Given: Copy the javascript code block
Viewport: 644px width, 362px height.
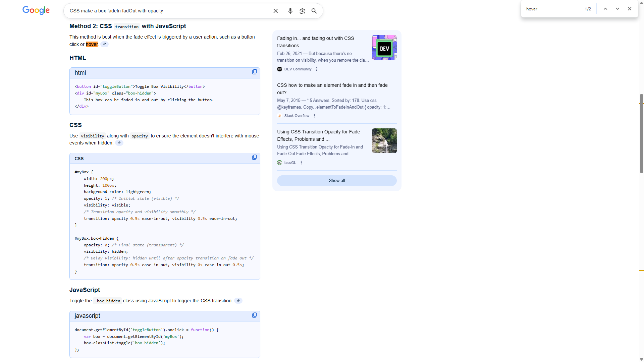Looking at the screenshot, I should coord(254,315).
